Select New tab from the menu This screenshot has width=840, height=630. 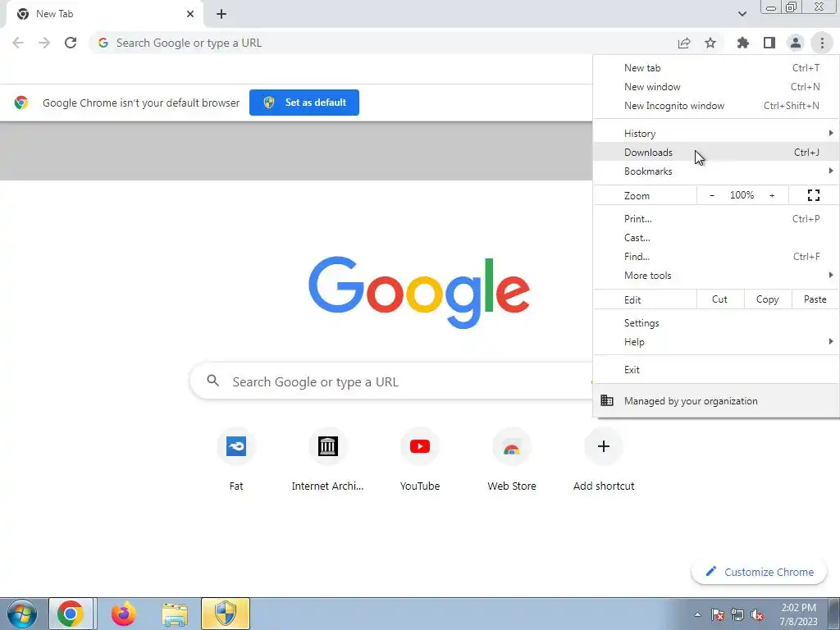pos(716,68)
